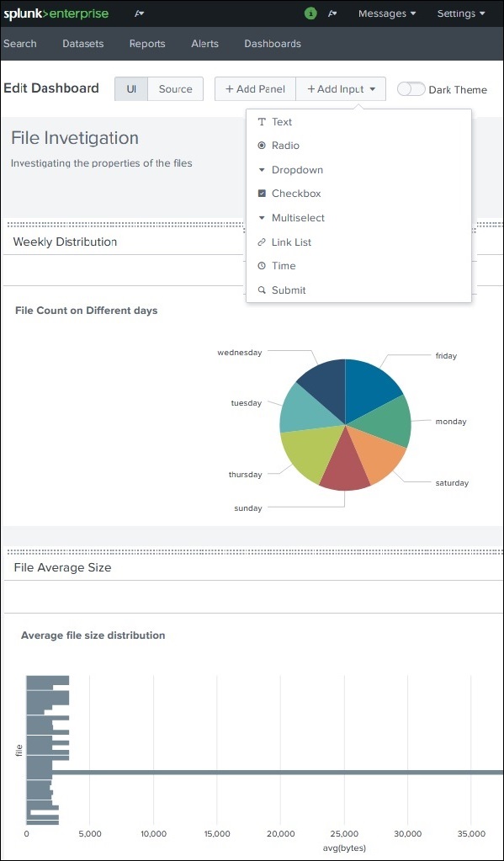The height and width of the screenshot is (861, 504).
Task: Select the Checkbox input icon
Action: tap(264, 194)
